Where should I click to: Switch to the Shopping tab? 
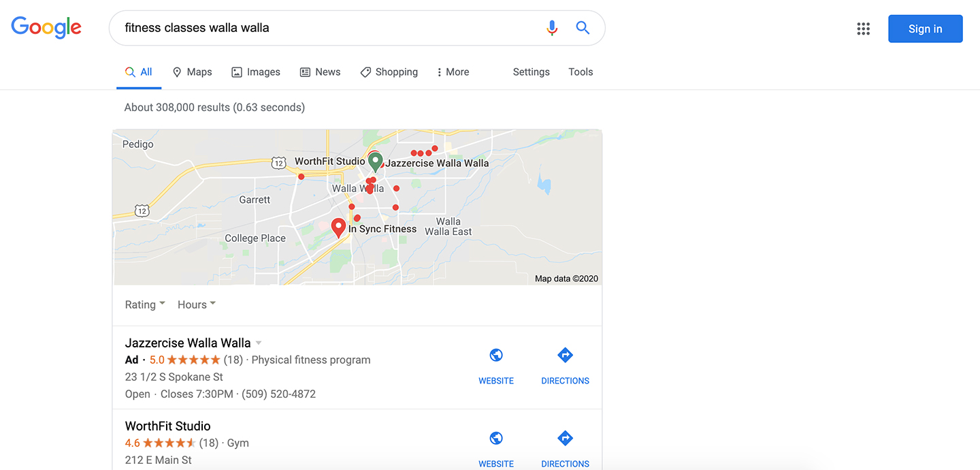coord(389,72)
